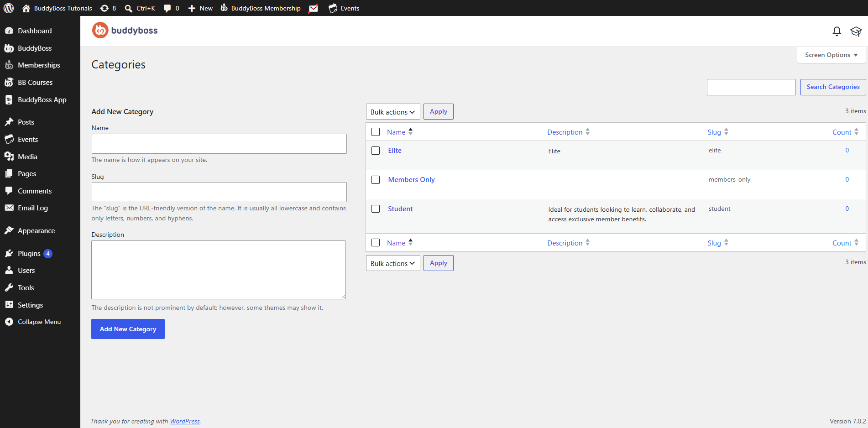Click the Name input field

tap(219, 144)
